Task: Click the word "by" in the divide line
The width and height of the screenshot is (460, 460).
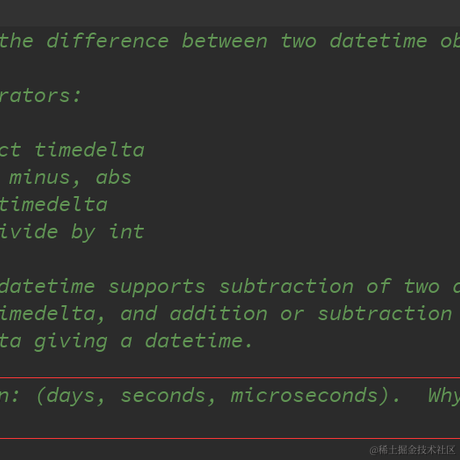Action: (83, 233)
